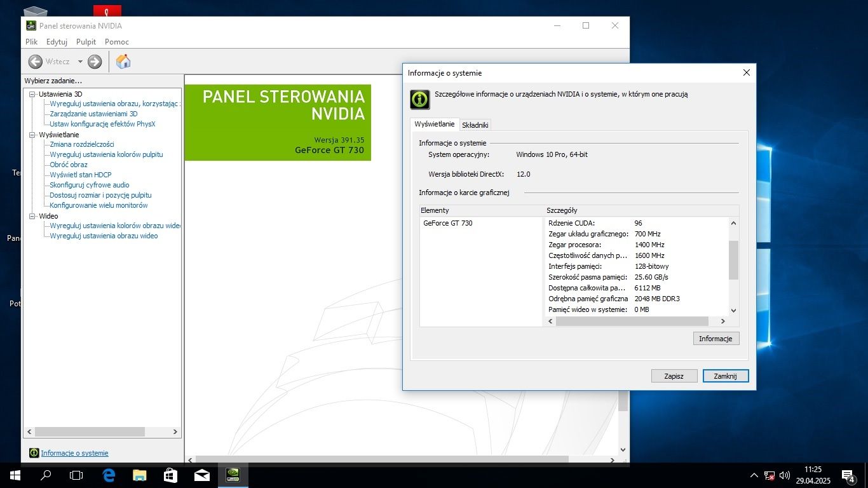Open the Windows Start menu
Image resolution: width=868 pixels, height=488 pixels.
pyautogui.click(x=15, y=475)
